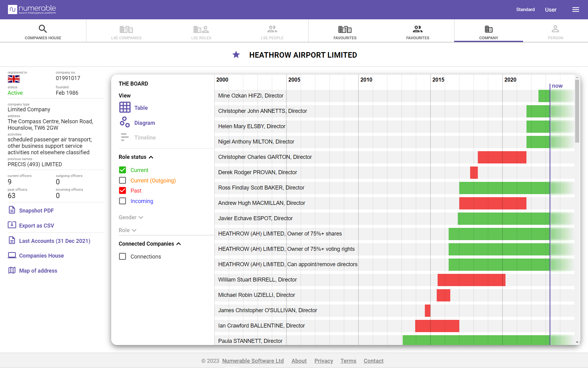The width and height of the screenshot is (588, 368).
Task: Enable the Connections checkbox
Action: 123,256
